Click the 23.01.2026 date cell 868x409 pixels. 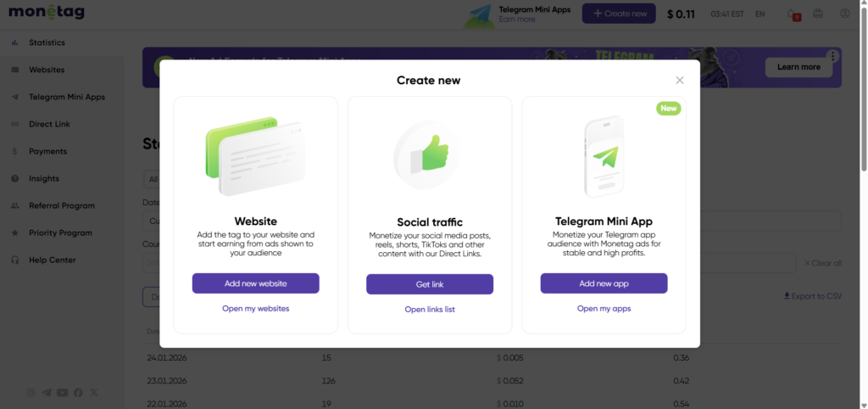click(x=167, y=381)
